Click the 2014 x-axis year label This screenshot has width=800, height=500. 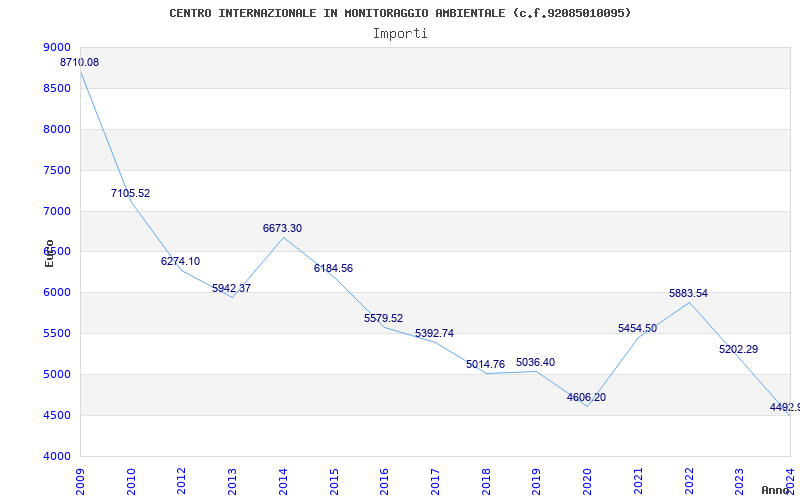[x=283, y=482]
